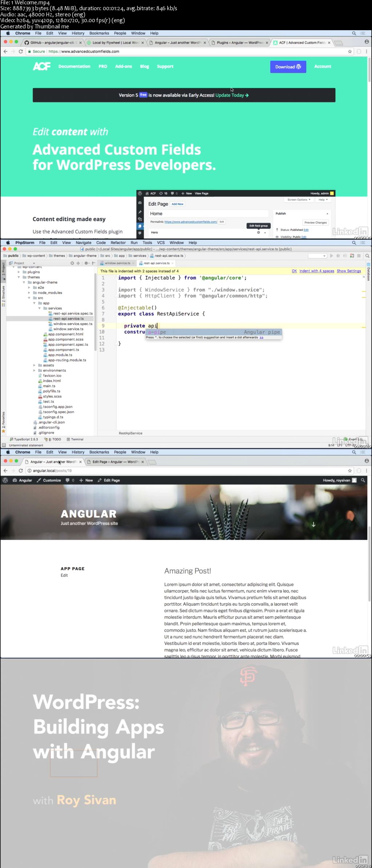Go back in the top Chrome window

click(5, 52)
